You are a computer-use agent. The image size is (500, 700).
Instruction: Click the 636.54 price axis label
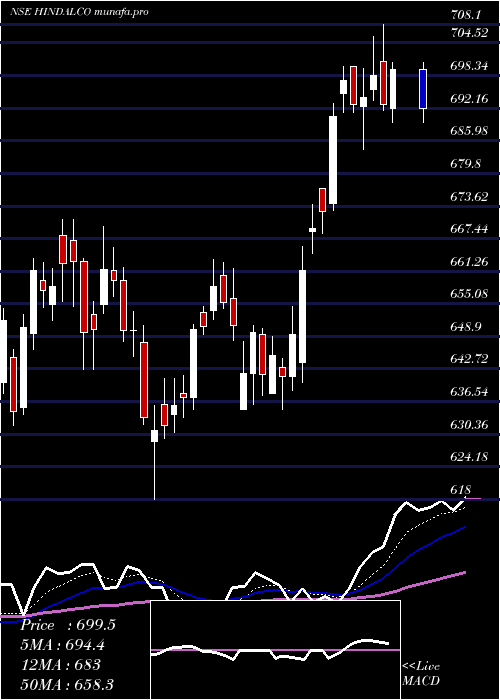tap(469, 392)
